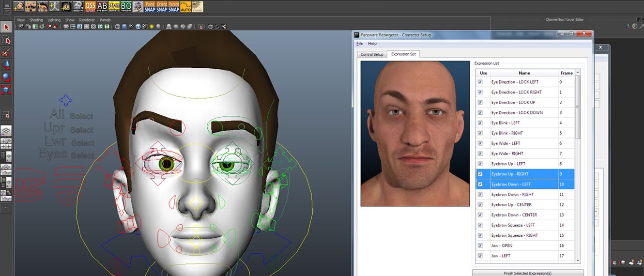Toggle the viewport grid icon
This screenshot has height=276, width=644.
click(66, 27)
